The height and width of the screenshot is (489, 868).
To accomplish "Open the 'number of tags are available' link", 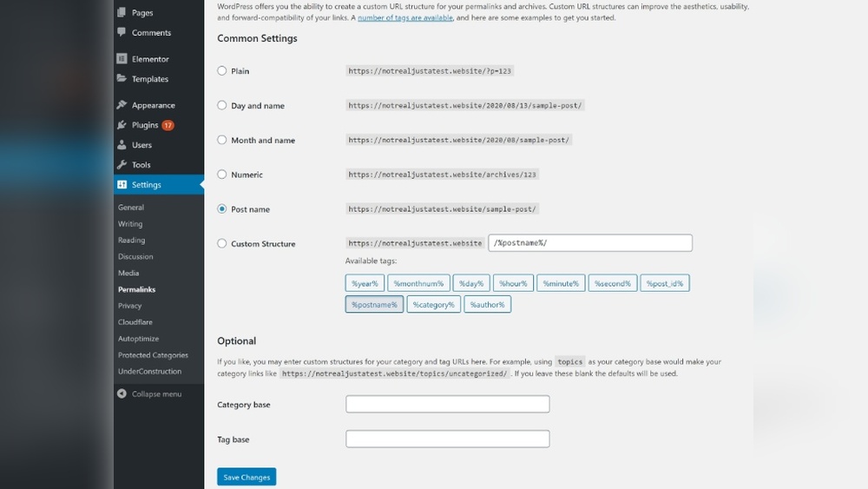I will pos(405,17).
